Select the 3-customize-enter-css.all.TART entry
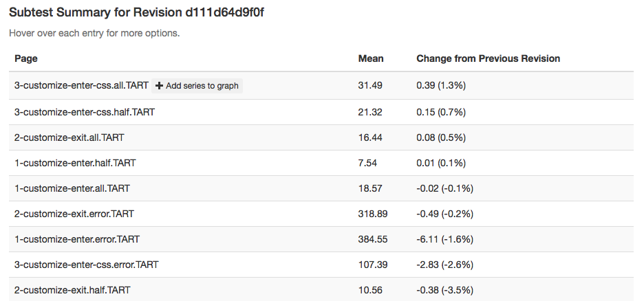Screen dimensions: 644x301 81,86
